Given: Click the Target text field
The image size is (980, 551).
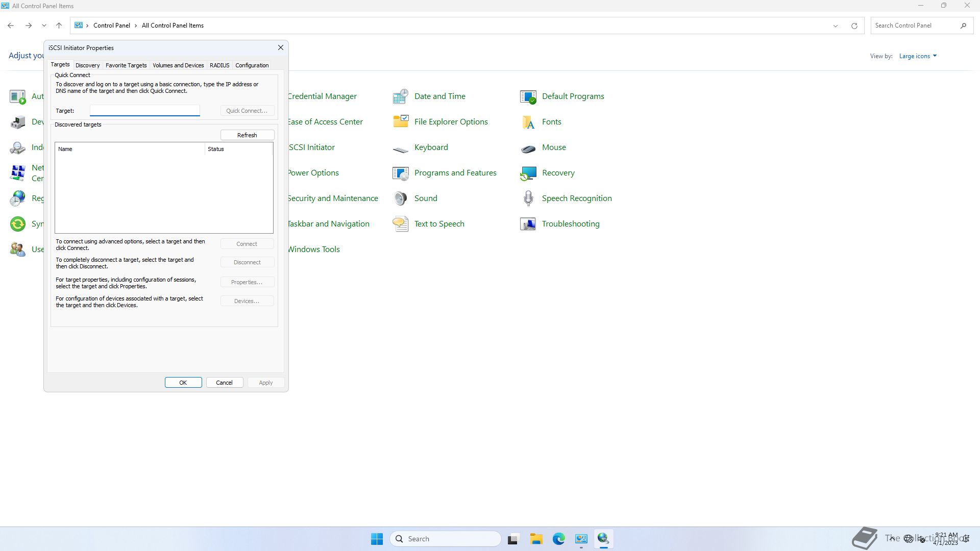Looking at the screenshot, I should pos(145,111).
